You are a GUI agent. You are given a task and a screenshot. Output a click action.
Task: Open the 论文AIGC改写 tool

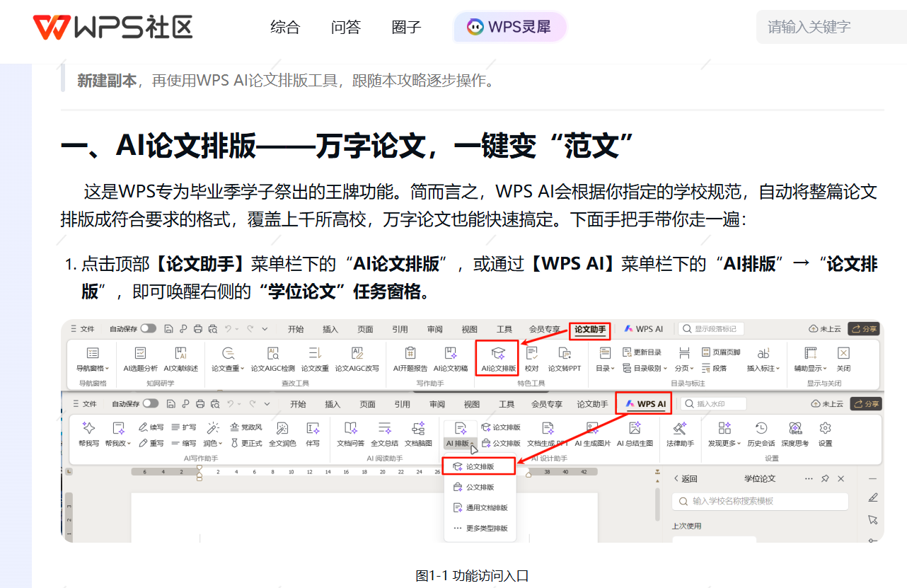[x=357, y=359]
